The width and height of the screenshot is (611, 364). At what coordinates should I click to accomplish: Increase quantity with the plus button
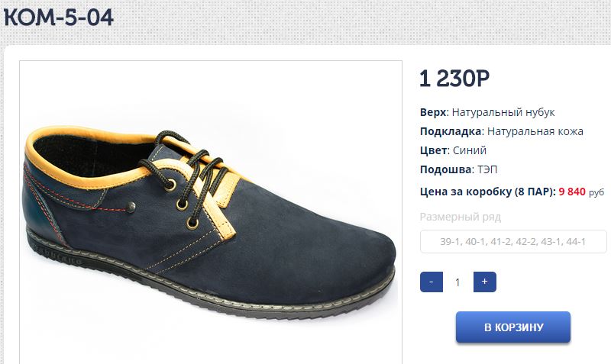tap(485, 282)
